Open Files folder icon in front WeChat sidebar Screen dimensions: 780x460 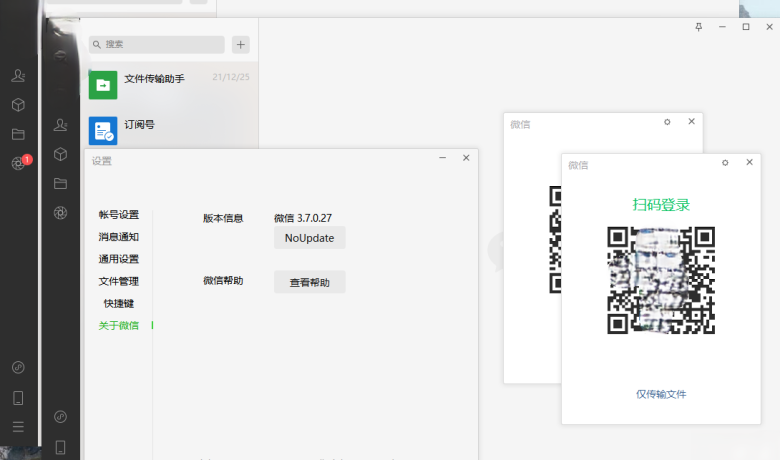point(61,184)
